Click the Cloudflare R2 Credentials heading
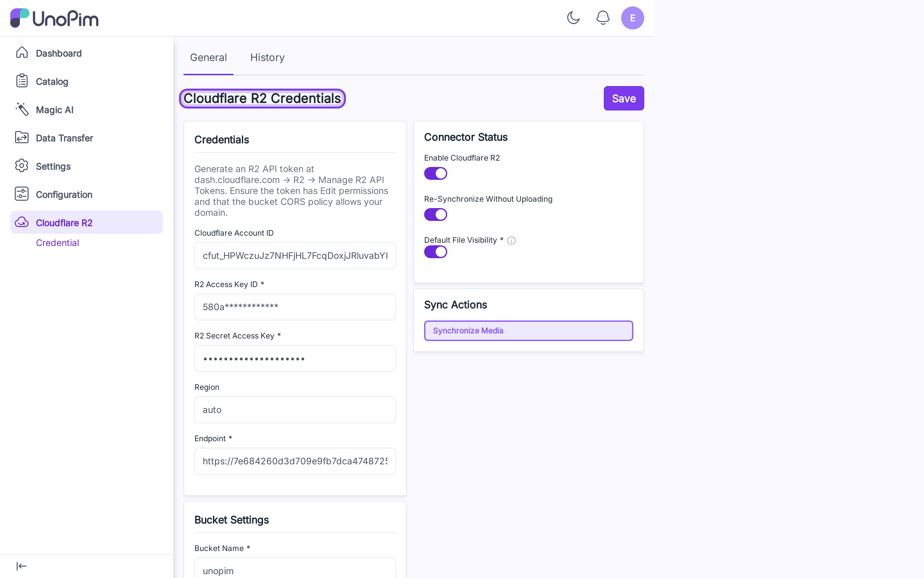The height and width of the screenshot is (578, 924). tap(262, 98)
